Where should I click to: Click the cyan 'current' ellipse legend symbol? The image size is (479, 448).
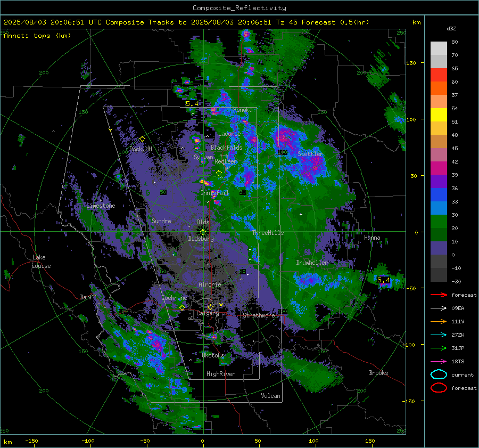(x=439, y=374)
